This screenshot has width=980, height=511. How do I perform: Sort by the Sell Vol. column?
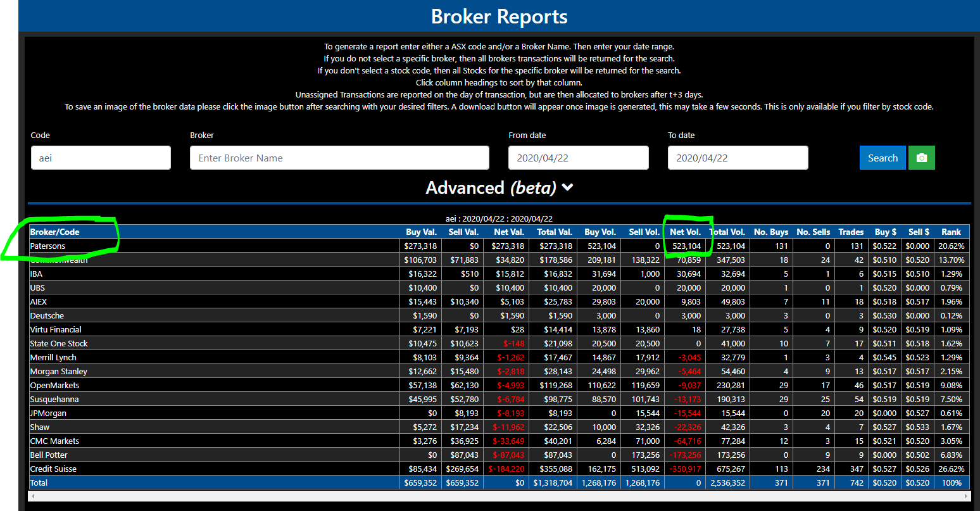click(644, 232)
